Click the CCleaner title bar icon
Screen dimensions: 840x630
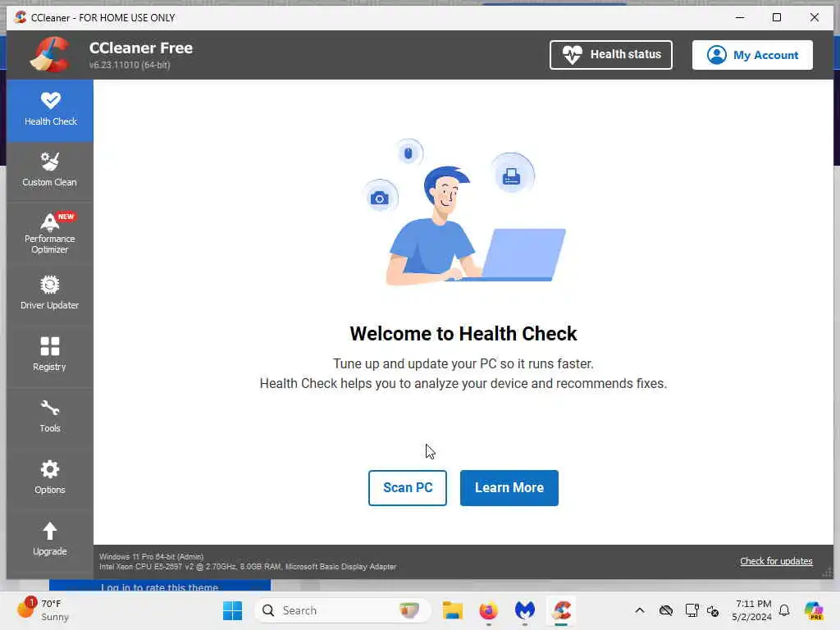pos(21,17)
